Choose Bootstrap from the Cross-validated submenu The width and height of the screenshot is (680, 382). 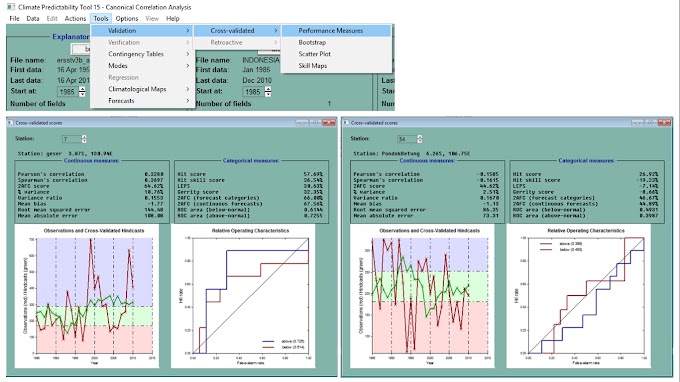[336, 42]
